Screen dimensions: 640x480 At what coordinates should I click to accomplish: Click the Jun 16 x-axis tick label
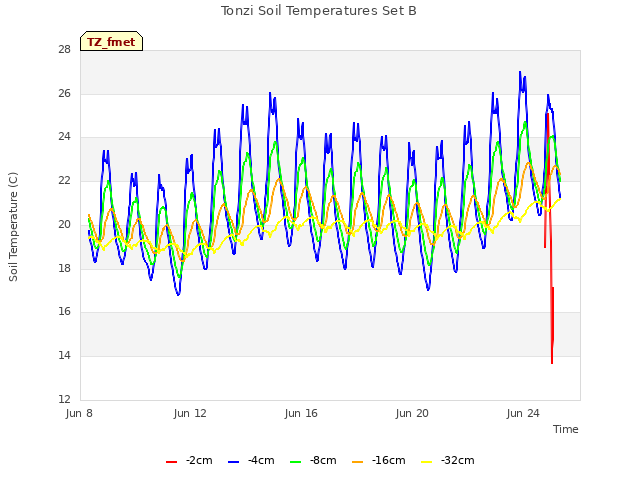point(301,413)
